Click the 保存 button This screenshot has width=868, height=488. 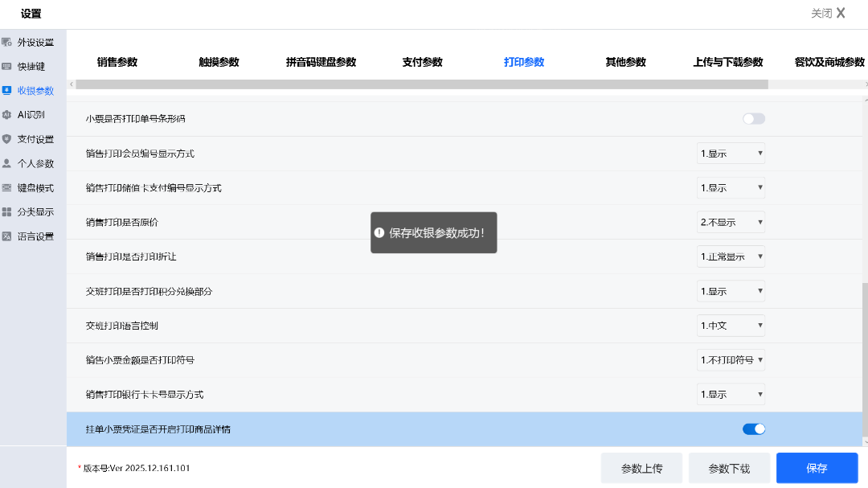coord(817,468)
